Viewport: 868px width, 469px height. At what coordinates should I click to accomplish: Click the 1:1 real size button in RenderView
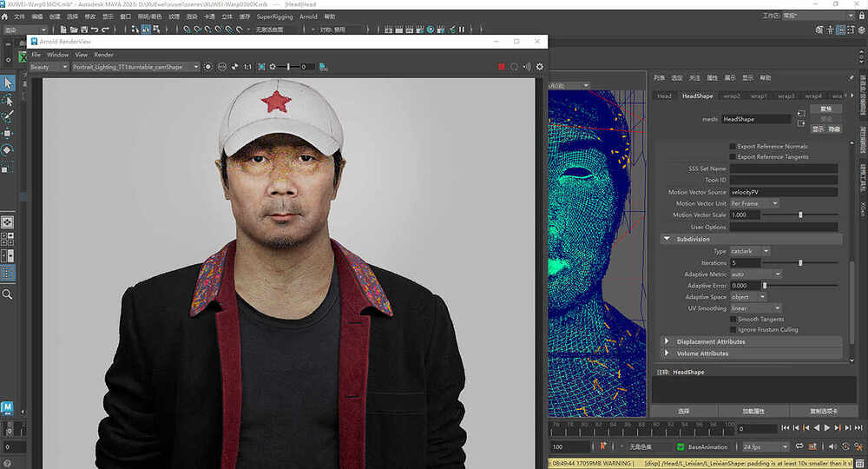pyautogui.click(x=247, y=67)
